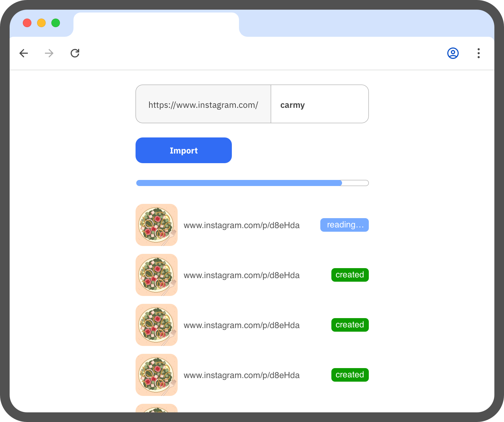Click the https://www.instagram.com/ URL prefix field

coord(203,104)
